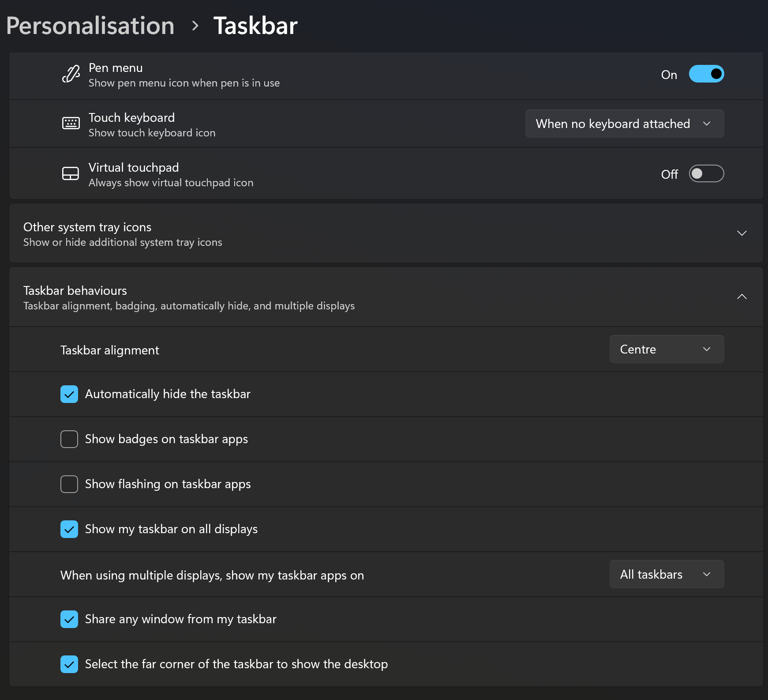Expand Other system tray icons
The image size is (768, 700).
pos(742,233)
